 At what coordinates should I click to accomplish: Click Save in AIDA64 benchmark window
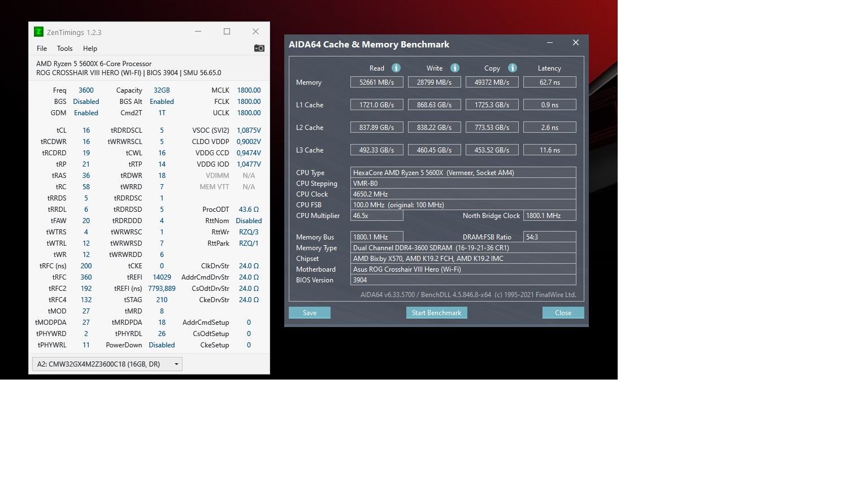coord(310,313)
